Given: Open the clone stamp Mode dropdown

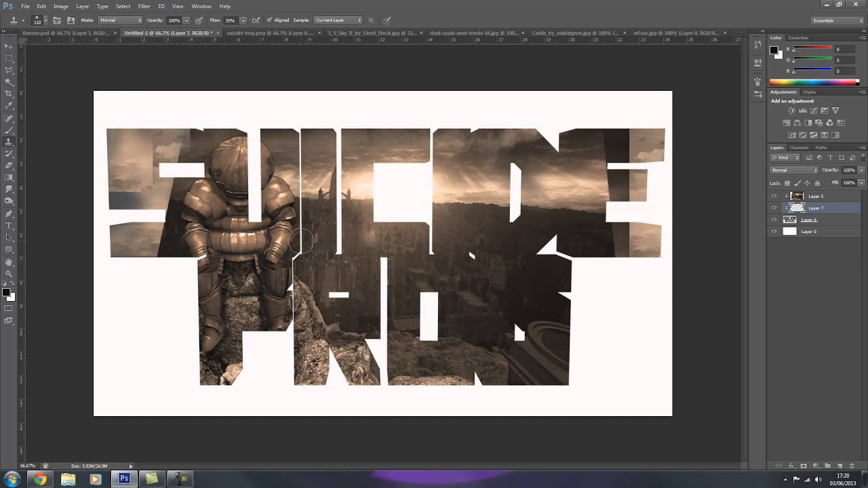Looking at the screenshot, I should tap(120, 20).
